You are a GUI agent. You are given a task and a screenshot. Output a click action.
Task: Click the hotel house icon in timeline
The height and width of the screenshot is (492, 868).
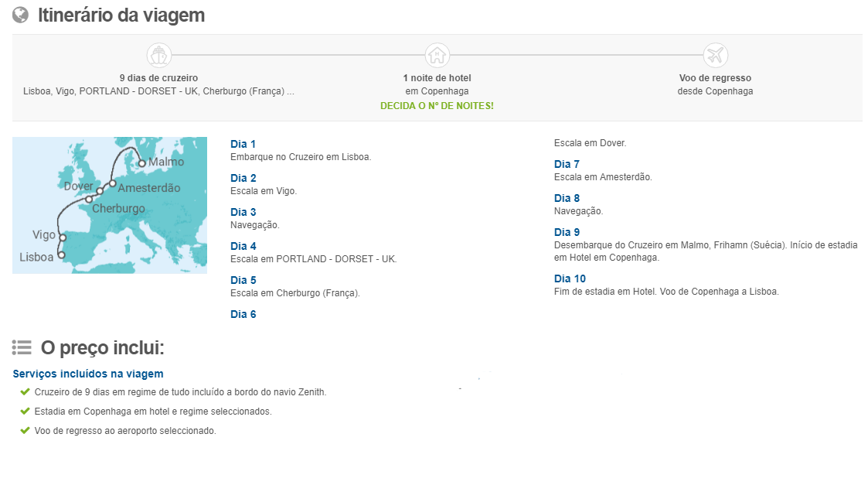pyautogui.click(x=437, y=55)
